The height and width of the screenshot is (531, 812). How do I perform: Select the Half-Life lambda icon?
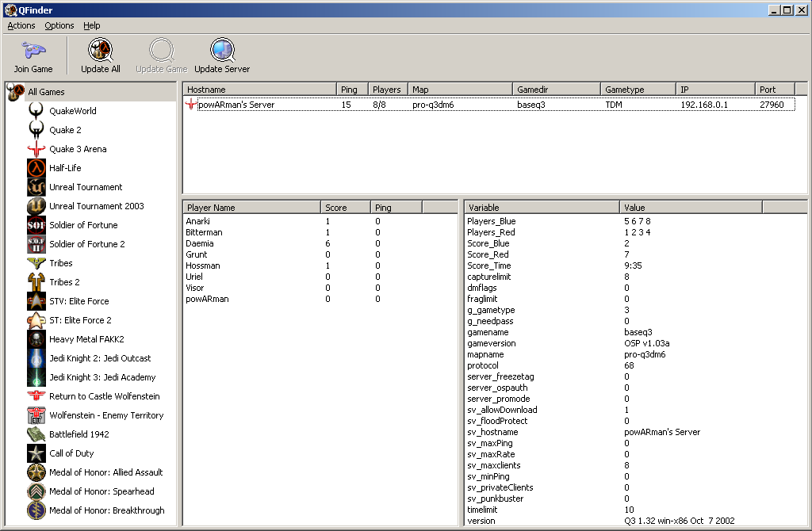click(x=36, y=168)
